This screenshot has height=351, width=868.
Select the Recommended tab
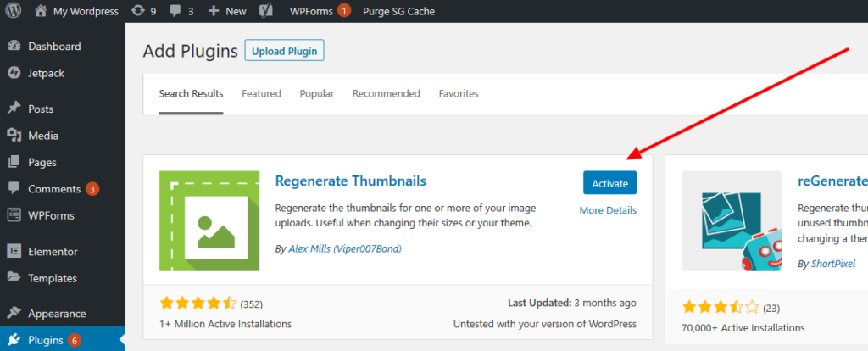click(x=386, y=93)
